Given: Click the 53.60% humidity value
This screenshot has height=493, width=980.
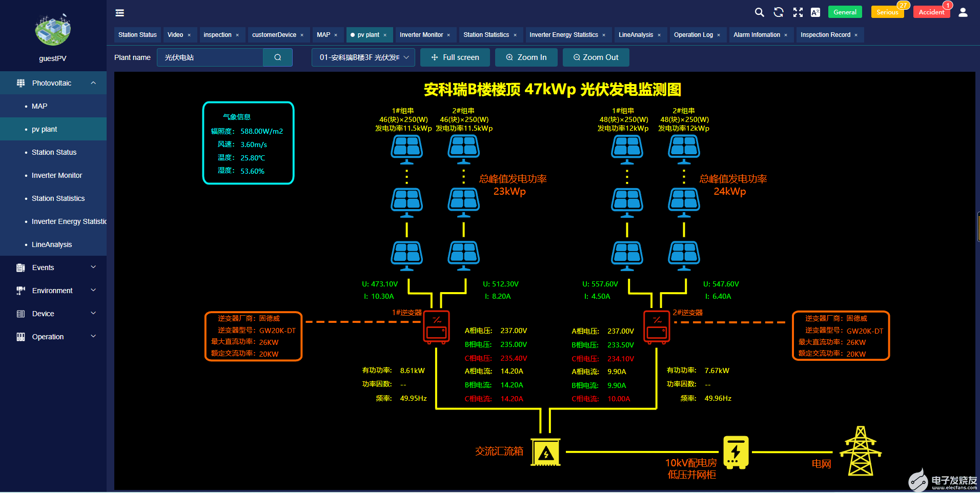Looking at the screenshot, I should (252, 171).
